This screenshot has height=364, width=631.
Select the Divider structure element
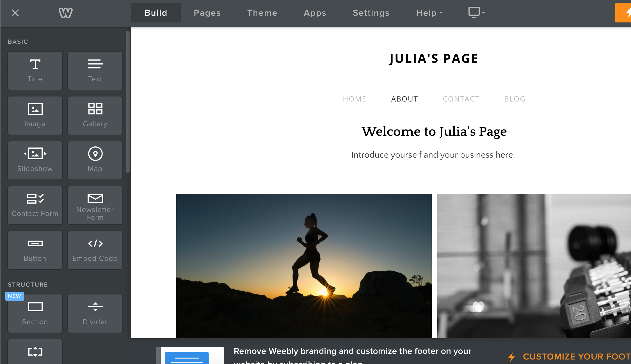pos(95,314)
